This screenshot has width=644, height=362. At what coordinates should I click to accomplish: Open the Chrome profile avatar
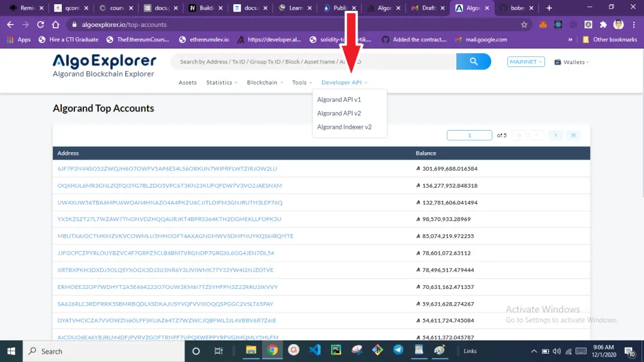(619, 25)
